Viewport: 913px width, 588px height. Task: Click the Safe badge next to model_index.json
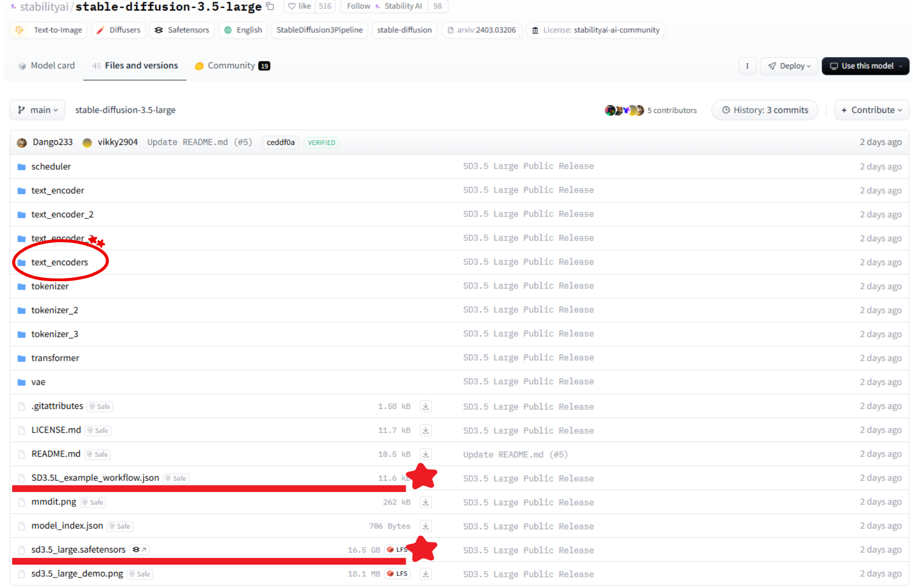[120, 526]
